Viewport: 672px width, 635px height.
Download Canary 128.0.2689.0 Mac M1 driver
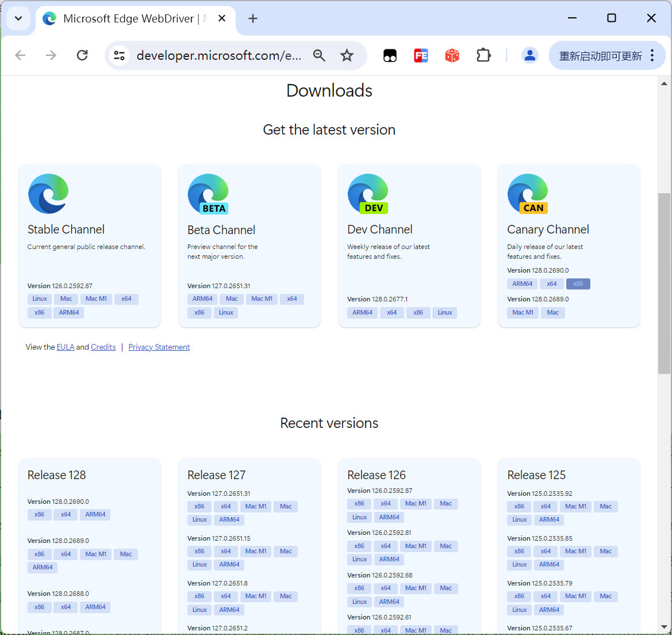coord(523,312)
